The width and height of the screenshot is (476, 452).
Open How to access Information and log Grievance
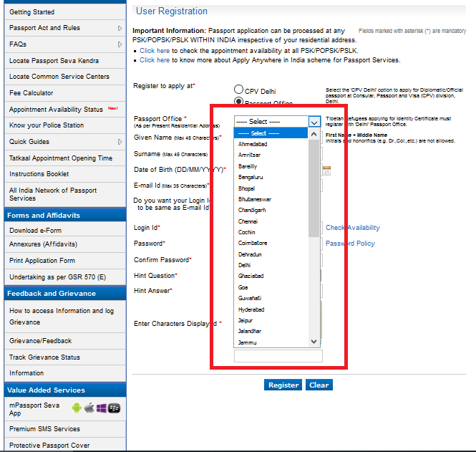pyautogui.click(x=65, y=317)
